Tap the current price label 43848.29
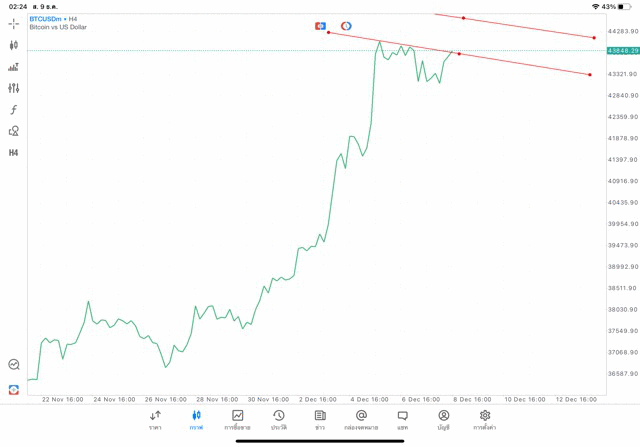 pos(622,51)
